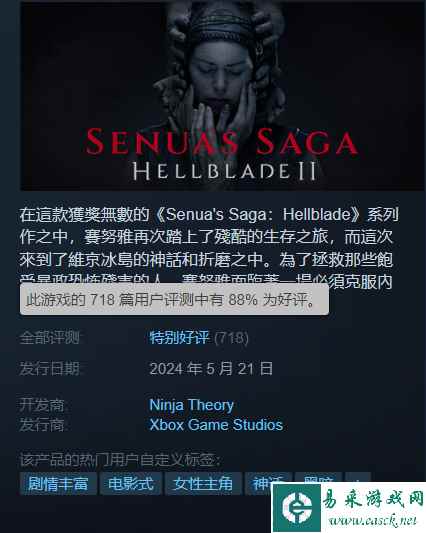Viewport: 426px width, 533px height.
Task: Select the 剧情丰富 tag
Action: click(58, 483)
